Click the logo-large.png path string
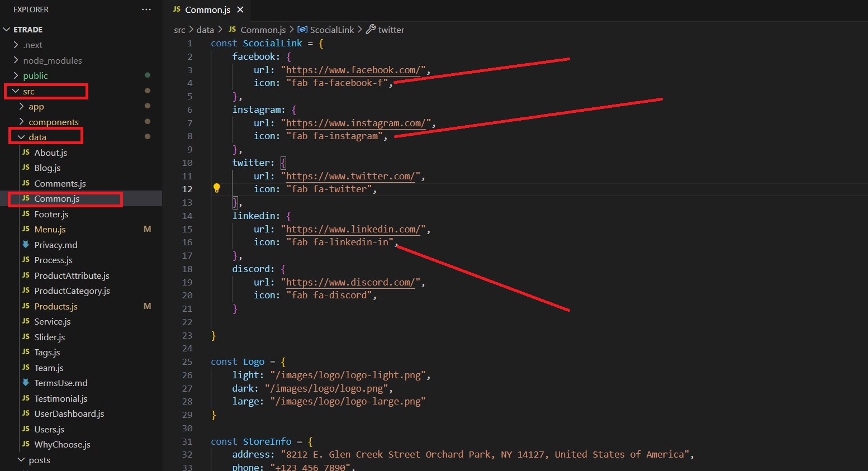Viewport: 868px width, 471px height. (348, 401)
